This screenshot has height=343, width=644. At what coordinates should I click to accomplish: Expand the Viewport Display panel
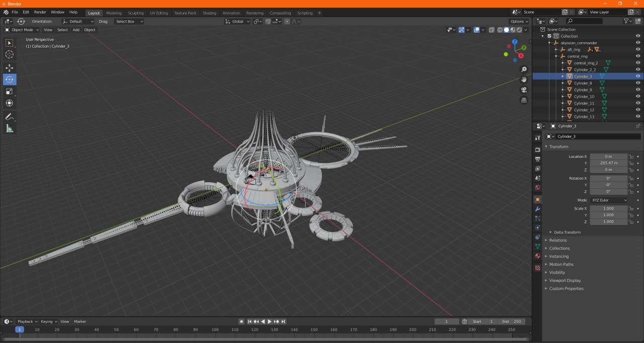click(565, 281)
